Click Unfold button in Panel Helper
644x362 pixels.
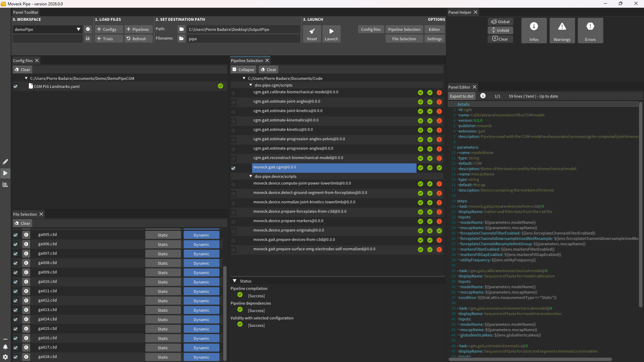click(500, 30)
